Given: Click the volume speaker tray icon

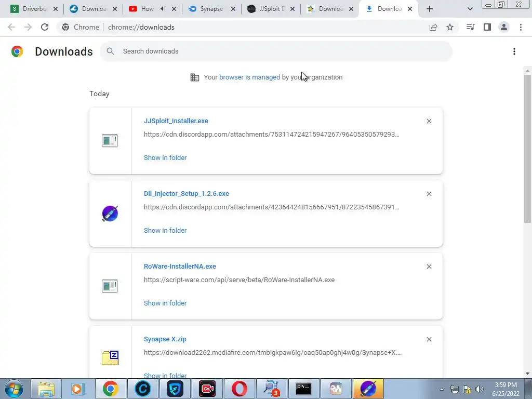Looking at the screenshot, I should click(480, 389).
